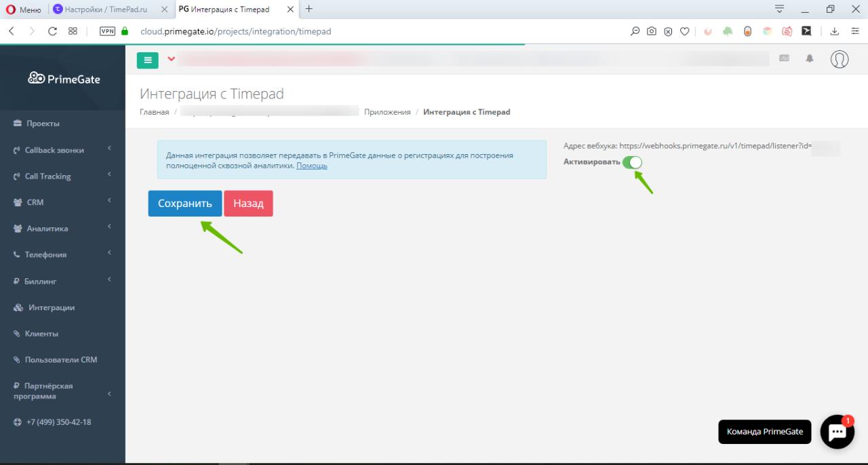Save the integration with Сохранить
The image size is (868, 465).
185,204
